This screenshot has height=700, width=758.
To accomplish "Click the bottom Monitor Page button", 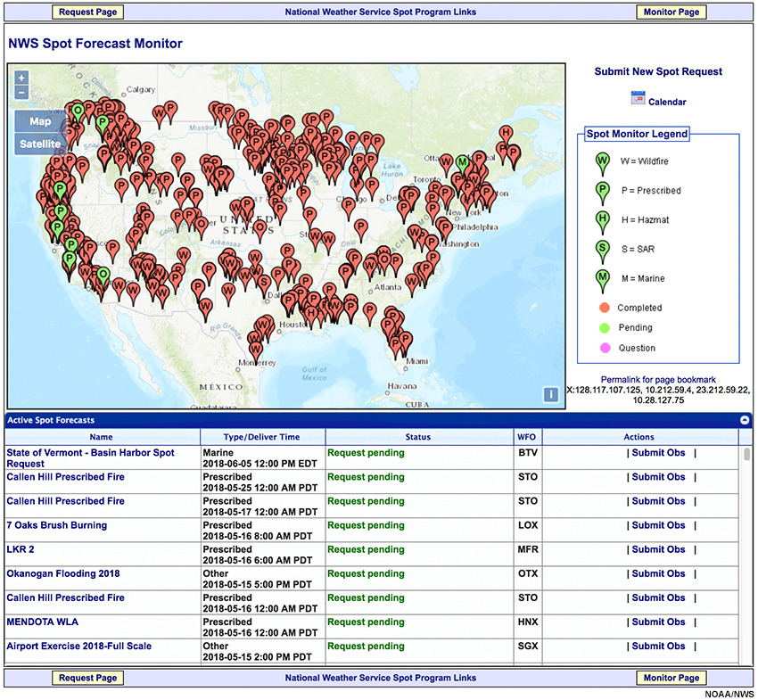I will tap(671, 678).
